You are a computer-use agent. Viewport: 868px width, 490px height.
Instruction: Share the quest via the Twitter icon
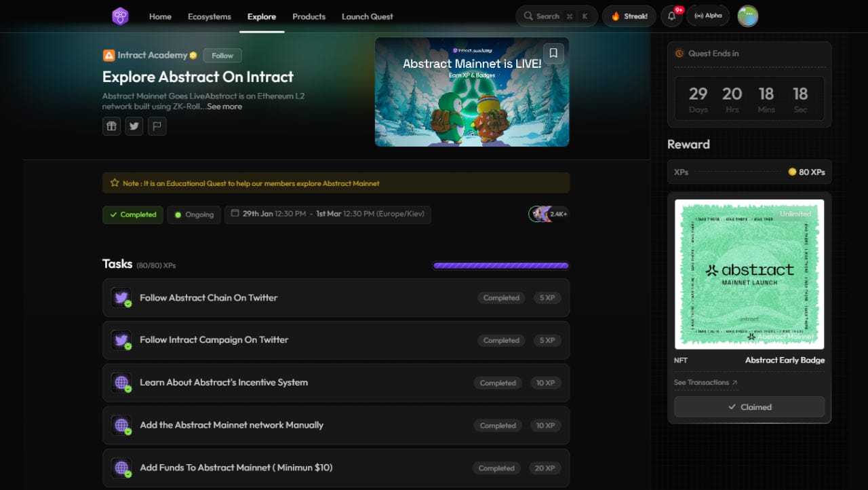click(x=134, y=126)
